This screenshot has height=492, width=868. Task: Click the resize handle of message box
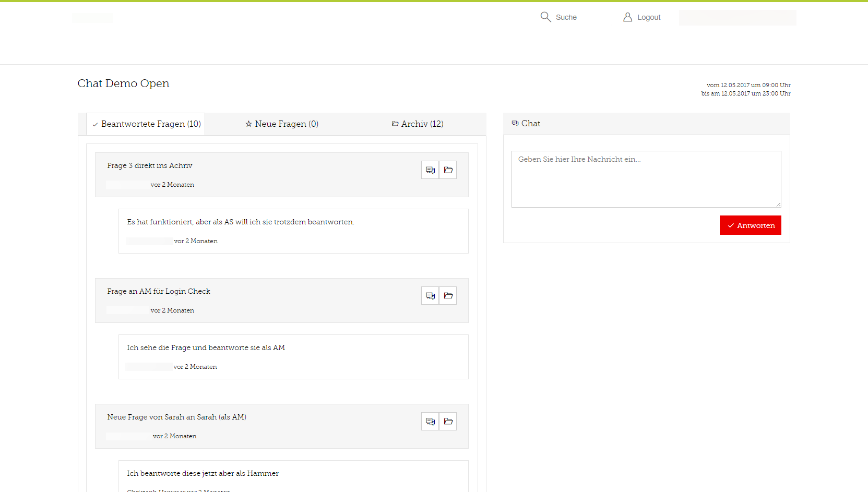(x=778, y=205)
